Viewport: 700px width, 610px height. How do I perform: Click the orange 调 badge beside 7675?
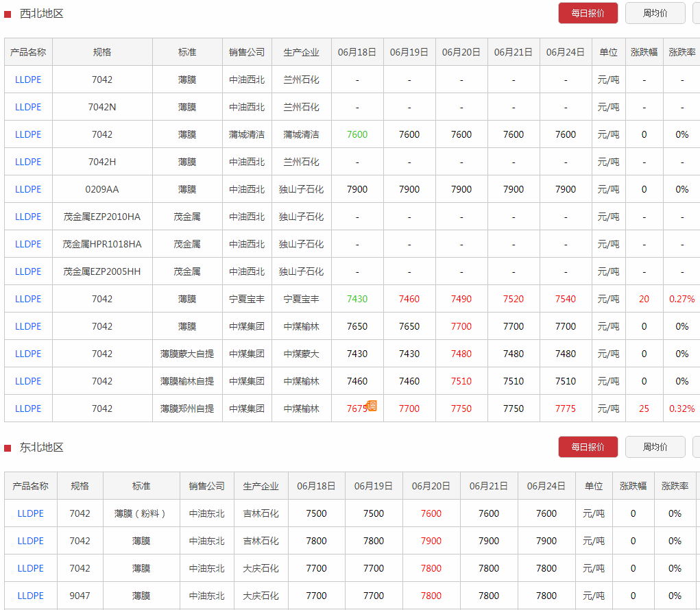[x=372, y=405]
